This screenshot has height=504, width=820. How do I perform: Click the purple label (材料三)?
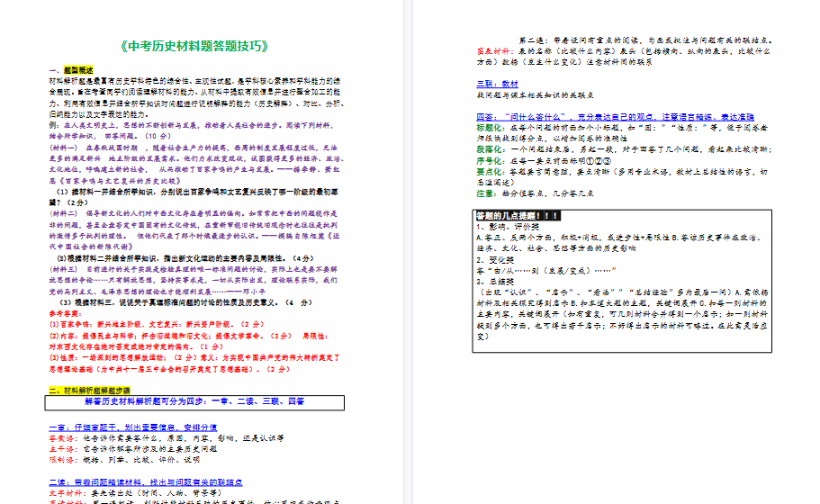64,269
